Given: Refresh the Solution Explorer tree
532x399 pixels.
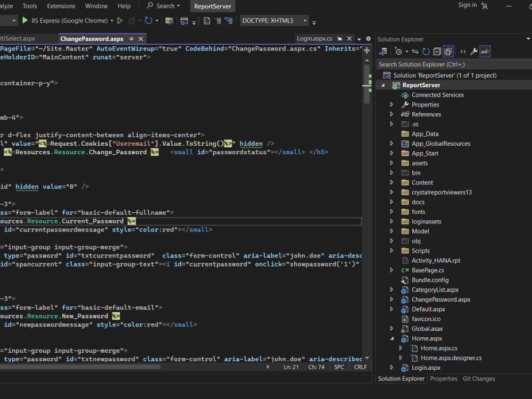Looking at the screenshot, I should (426, 51).
